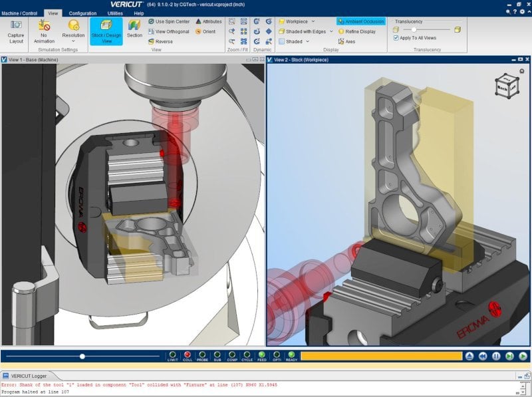Click the View 2 - Stock (Workpiece) title bar
532x397 pixels.
(398, 60)
